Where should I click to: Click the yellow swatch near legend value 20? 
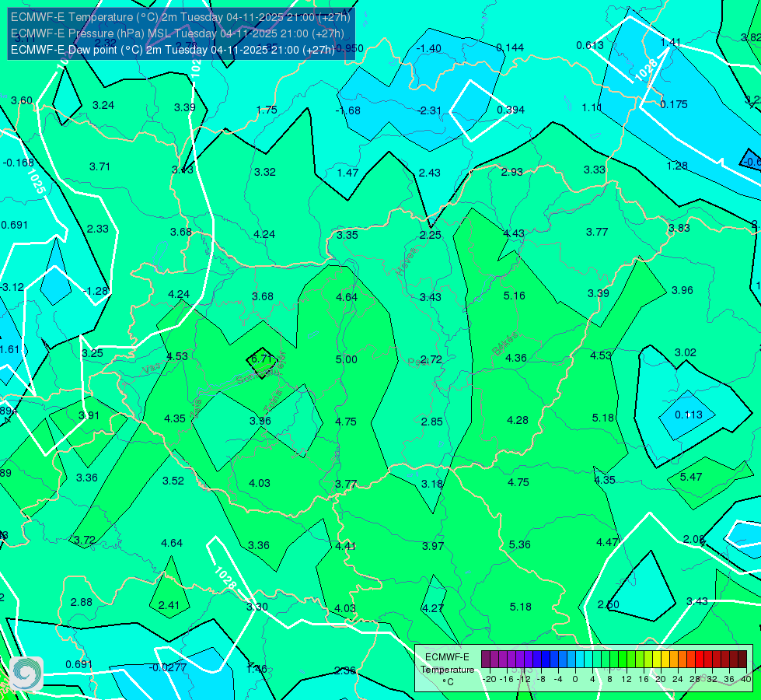tap(657, 660)
